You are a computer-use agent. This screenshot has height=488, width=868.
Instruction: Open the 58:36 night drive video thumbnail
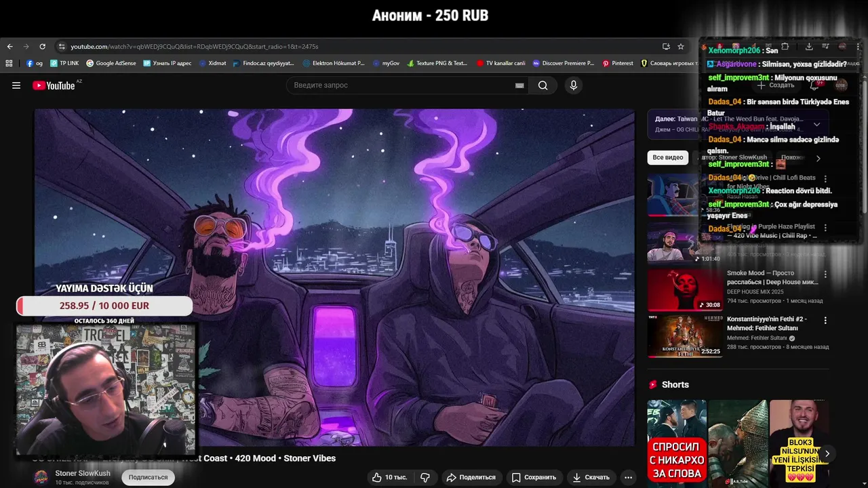point(685,195)
